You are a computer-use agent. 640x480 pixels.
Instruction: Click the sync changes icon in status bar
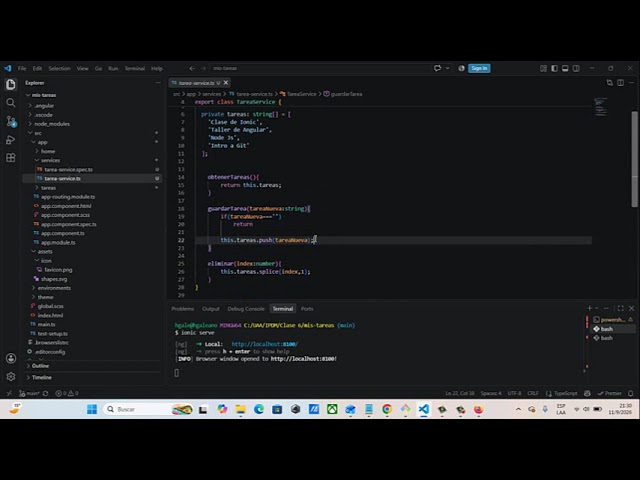click(x=45, y=393)
